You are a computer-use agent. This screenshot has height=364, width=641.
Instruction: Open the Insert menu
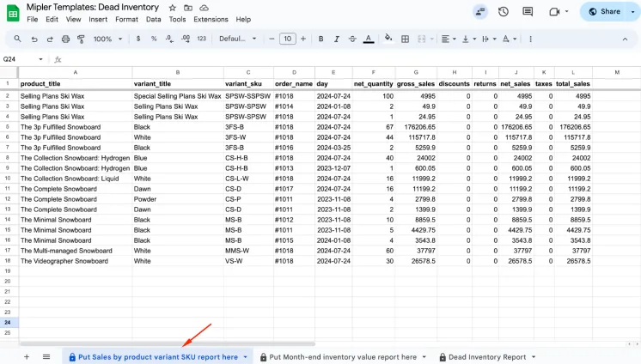click(x=98, y=19)
